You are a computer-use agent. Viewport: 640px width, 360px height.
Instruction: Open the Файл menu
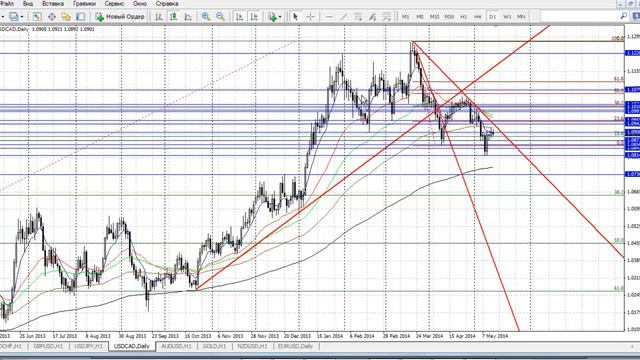7,4
